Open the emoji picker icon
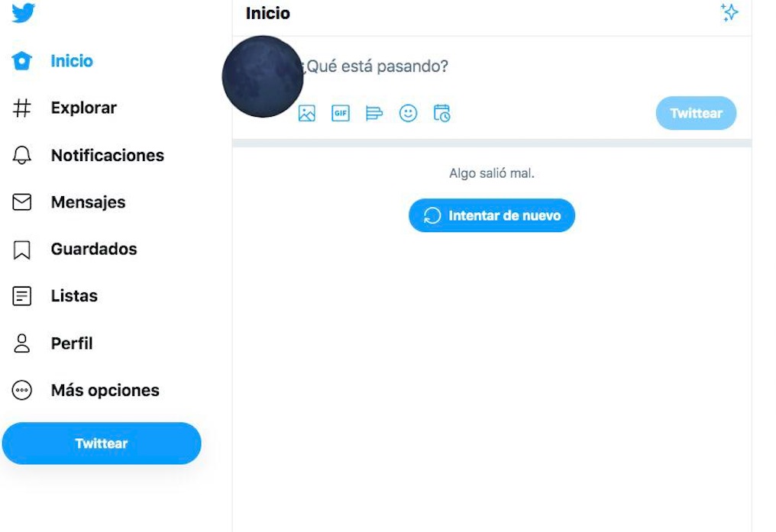The width and height of the screenshot is (776, 532). point(408,113)
